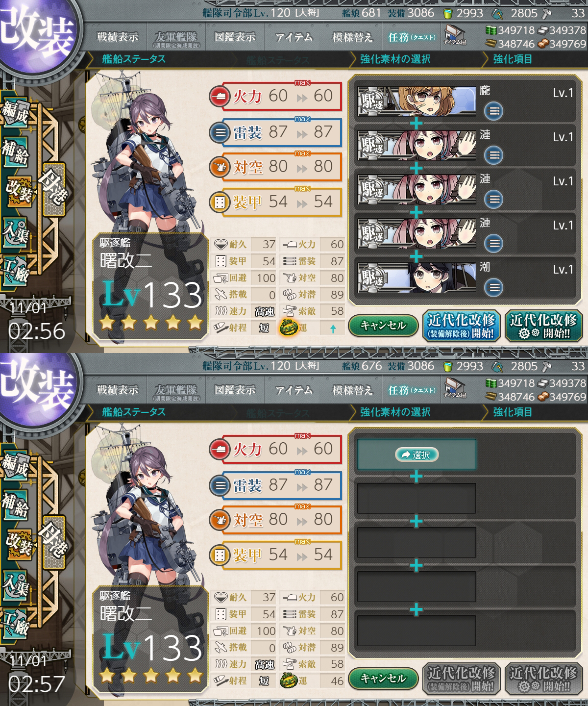
Task: Start 近代化改修 (装備解除後) in top screen
Action: pyautogui.click(x=461, y=326)
